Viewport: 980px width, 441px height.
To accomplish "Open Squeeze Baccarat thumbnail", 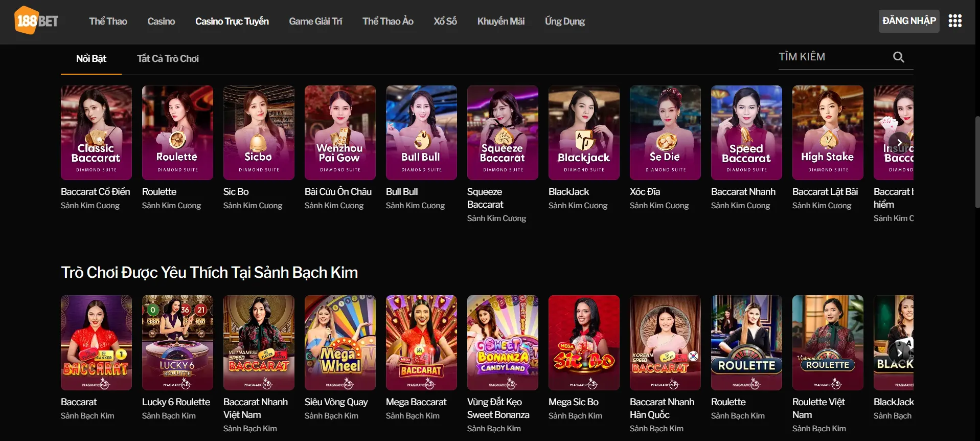I will tap(503, 133).
